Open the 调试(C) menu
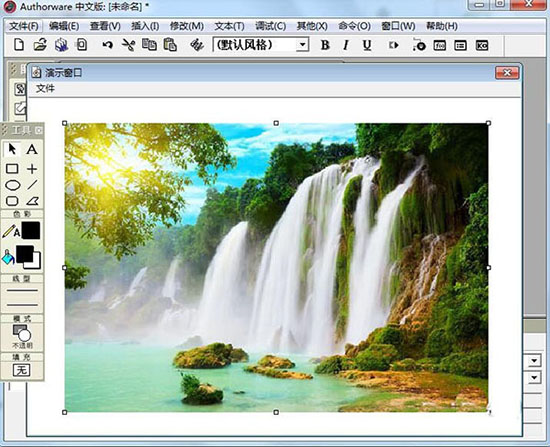Screen dimensions: 550x447 270,26
